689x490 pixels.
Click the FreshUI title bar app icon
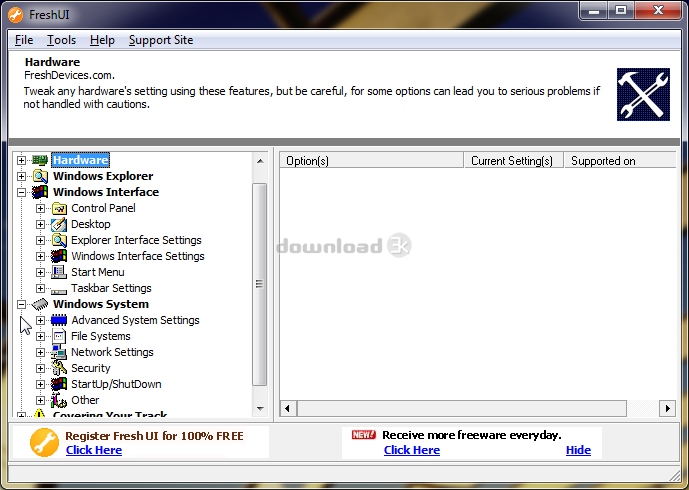[x=16, y=15]
